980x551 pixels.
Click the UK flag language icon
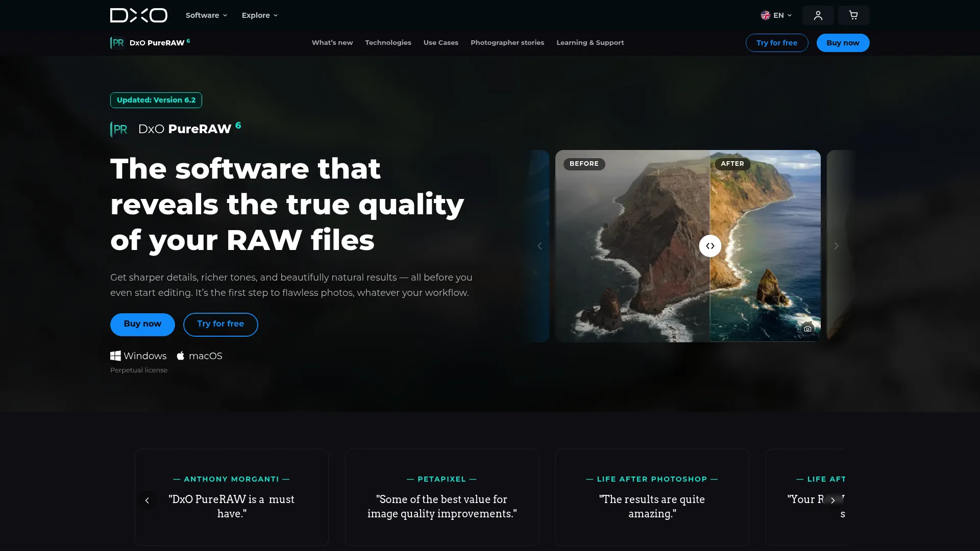(x=765, y=15)
